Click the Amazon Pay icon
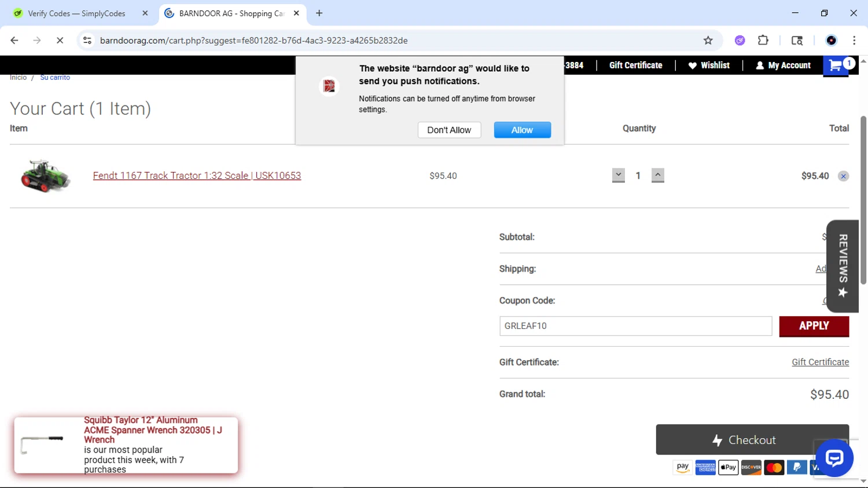Image resolution: width=868 pixels, height=488 pixels. click(683, 467)
